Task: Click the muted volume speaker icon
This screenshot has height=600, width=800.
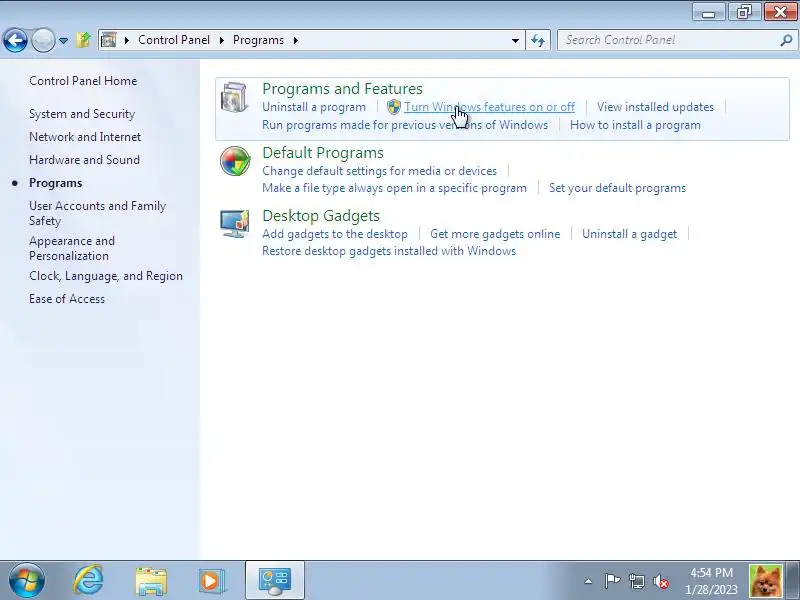Action: pos(661,581)
